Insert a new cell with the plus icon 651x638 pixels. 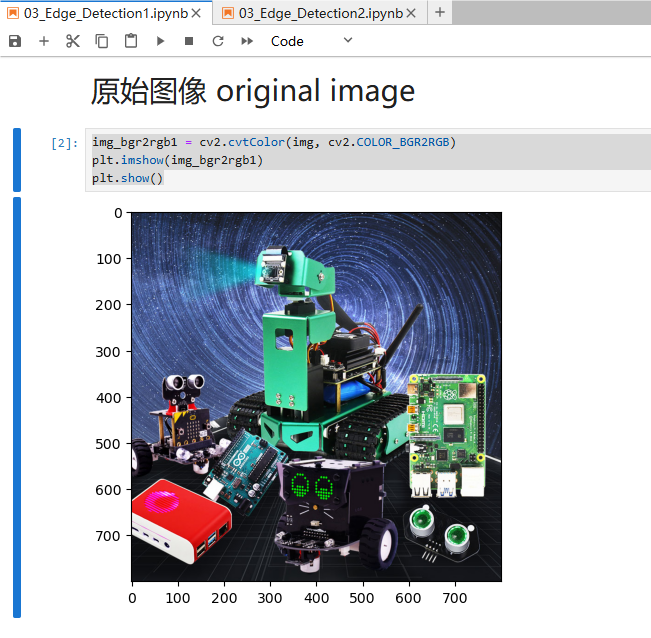(x=44, y=41)
